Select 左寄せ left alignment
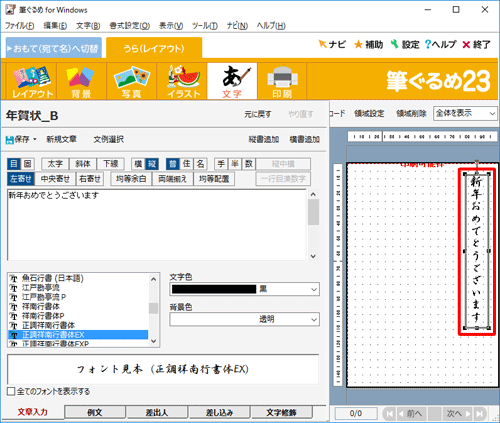 tap(21, 179)
